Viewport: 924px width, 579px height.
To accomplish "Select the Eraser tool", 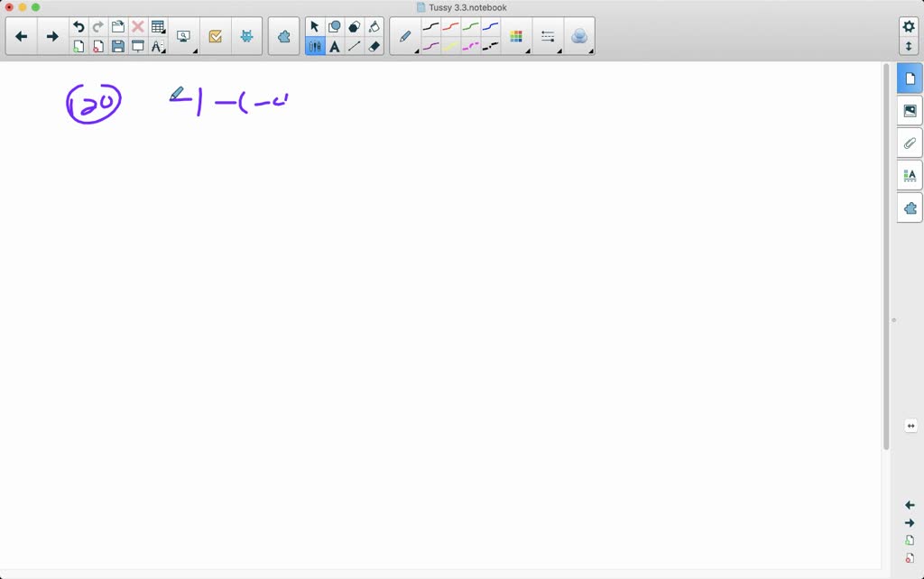I will 374,46.
